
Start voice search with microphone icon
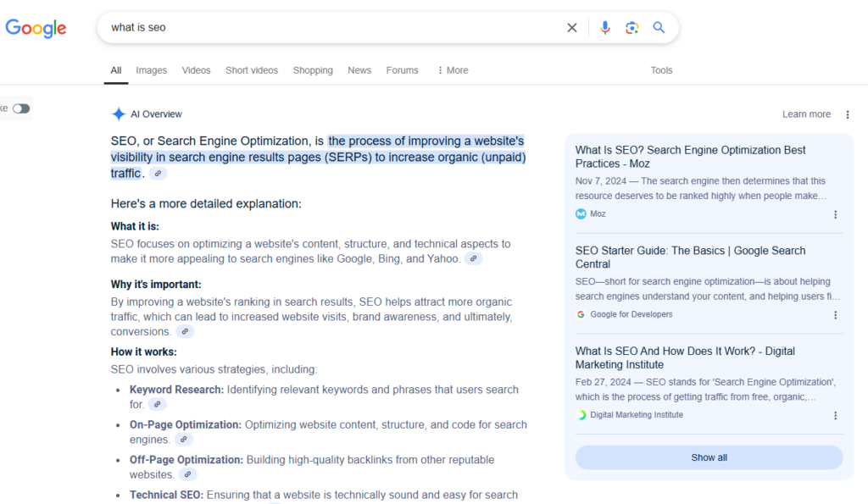pyautogui.click(x=604, y=28)
